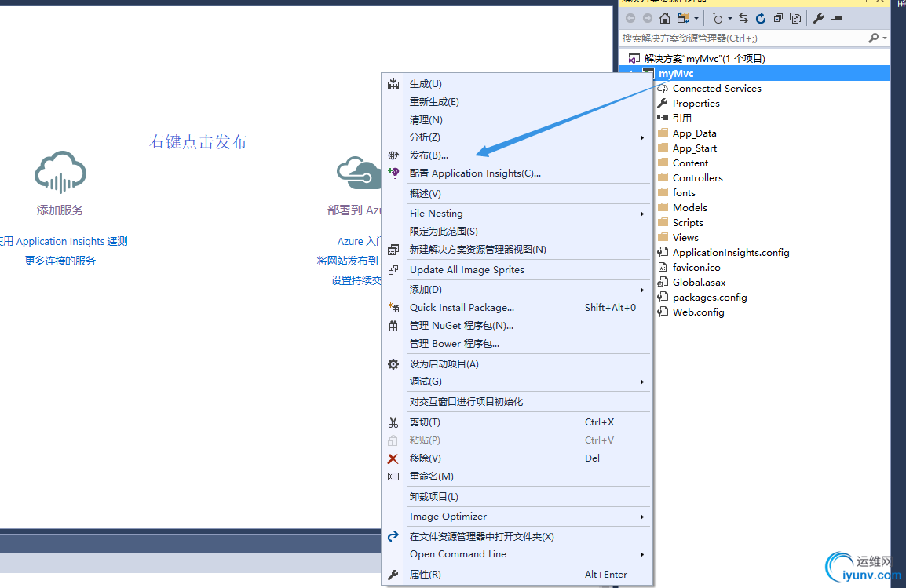Screen dimensions: 906x588
Task: Choose 新建解决方案资源管理器视图(N)
Action: pos(517,250)
